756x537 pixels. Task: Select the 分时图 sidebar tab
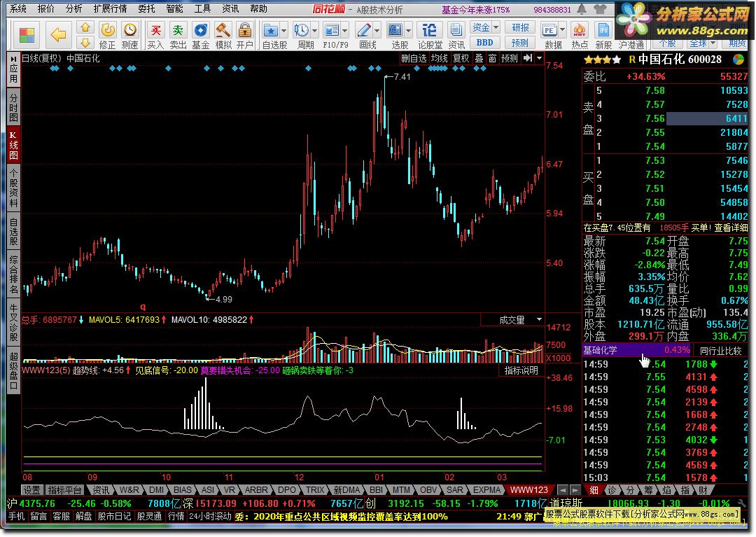click(13, 108)
